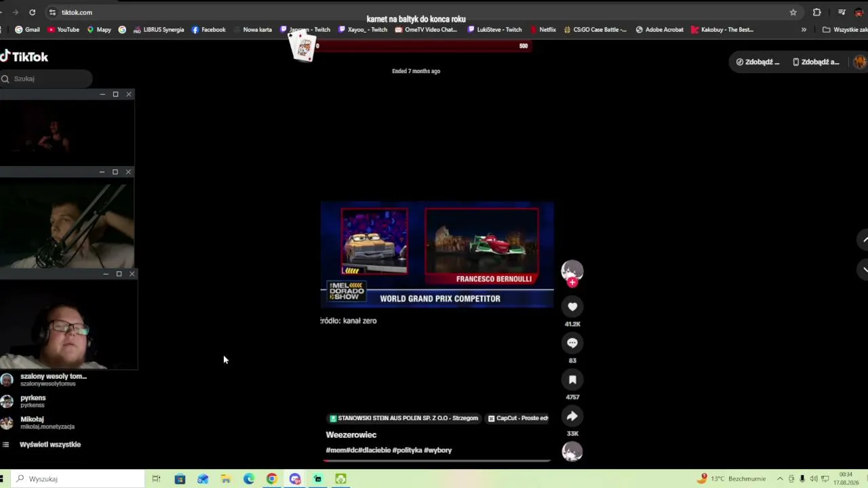Click the second Zdobądź button with the phone icon
The image size is (868, 488).
click(x=816, y=62)
